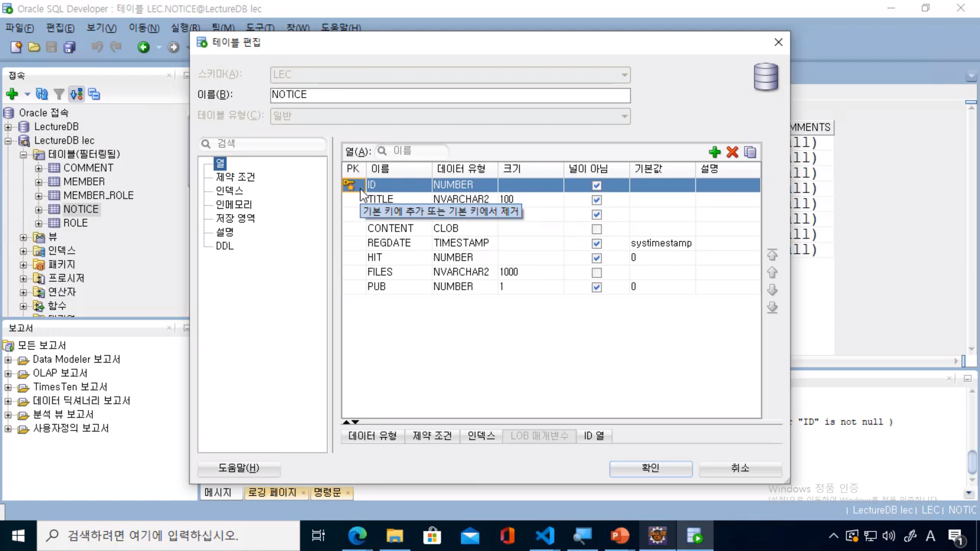This screenshot has width=980, height=551.
Task: Click move column to bottom arrow
Action: [x=772, y=307]
